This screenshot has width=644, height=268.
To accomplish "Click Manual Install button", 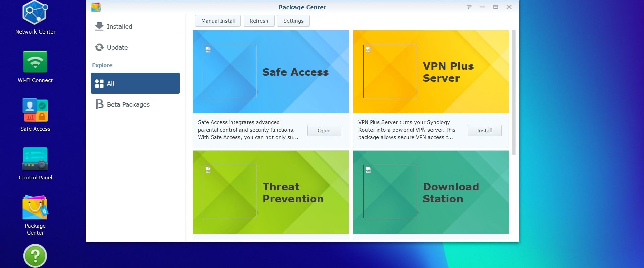I will coord(218,21).
